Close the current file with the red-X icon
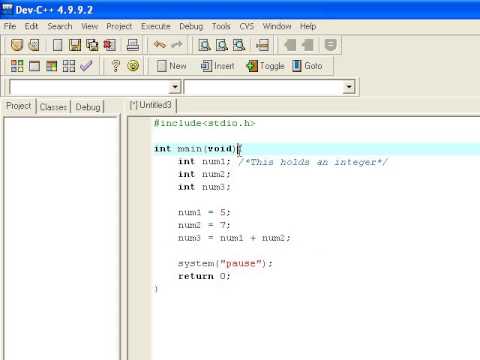The height and width of the screenshot is (360, 480). (110, 45)
